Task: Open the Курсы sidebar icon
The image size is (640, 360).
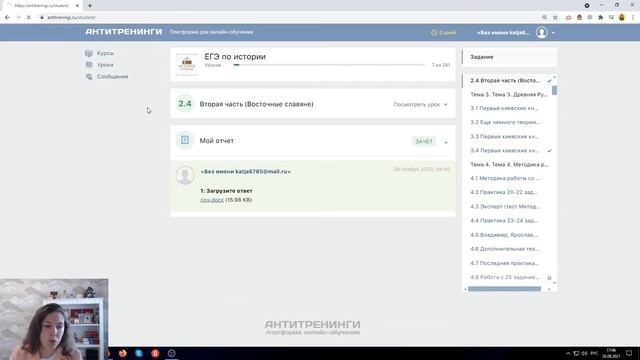Action: 89,53
